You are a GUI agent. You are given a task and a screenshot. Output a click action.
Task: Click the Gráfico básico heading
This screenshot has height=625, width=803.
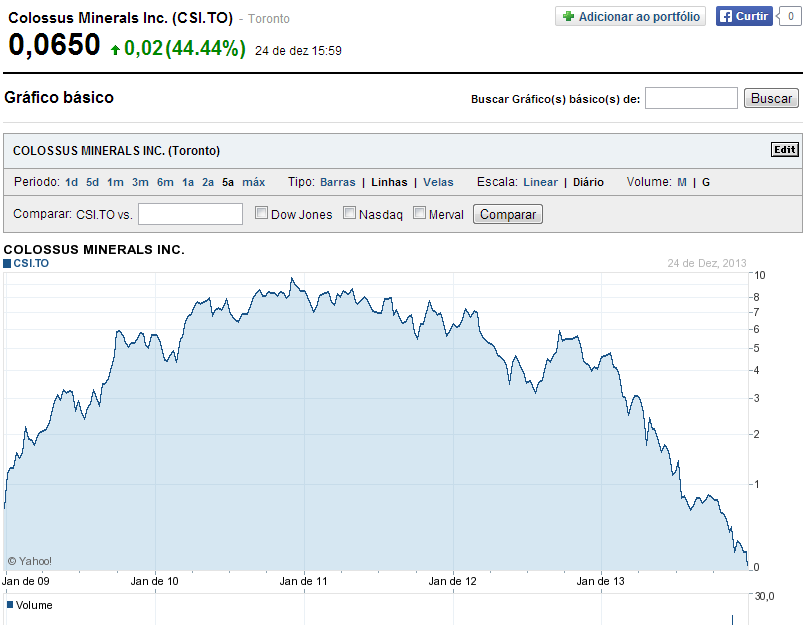[x=59, y=97]
